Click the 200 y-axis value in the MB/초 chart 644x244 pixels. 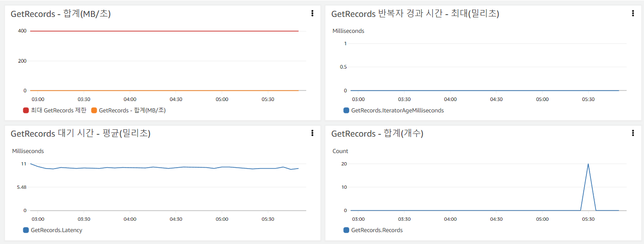click(x=22, y=61)
